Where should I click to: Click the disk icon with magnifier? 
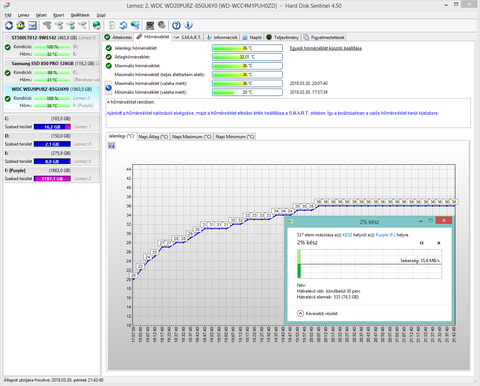point(82,25)
